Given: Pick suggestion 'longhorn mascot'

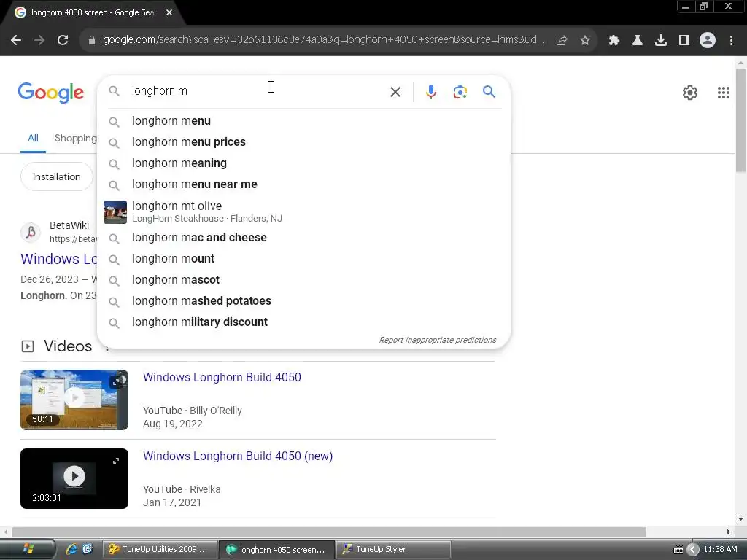Looking at the screenshot, I should tap(303, 280).
